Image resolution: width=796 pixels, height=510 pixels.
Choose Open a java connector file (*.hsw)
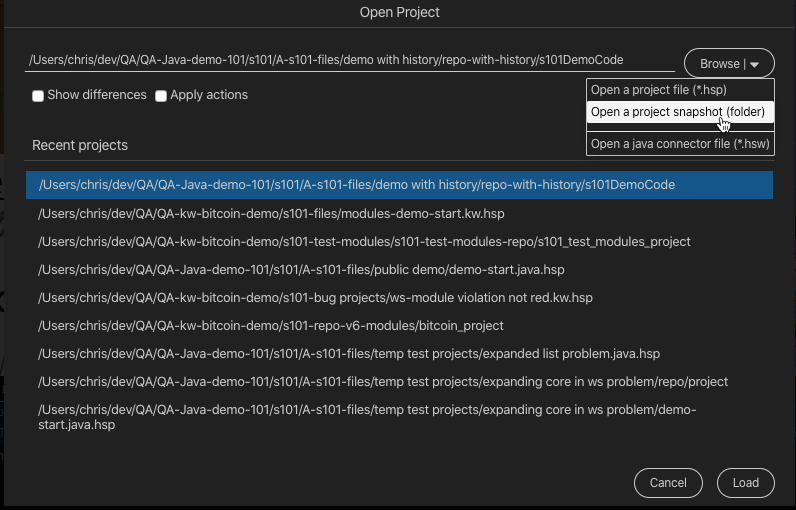pyautogui.click(x=679, y=144)
